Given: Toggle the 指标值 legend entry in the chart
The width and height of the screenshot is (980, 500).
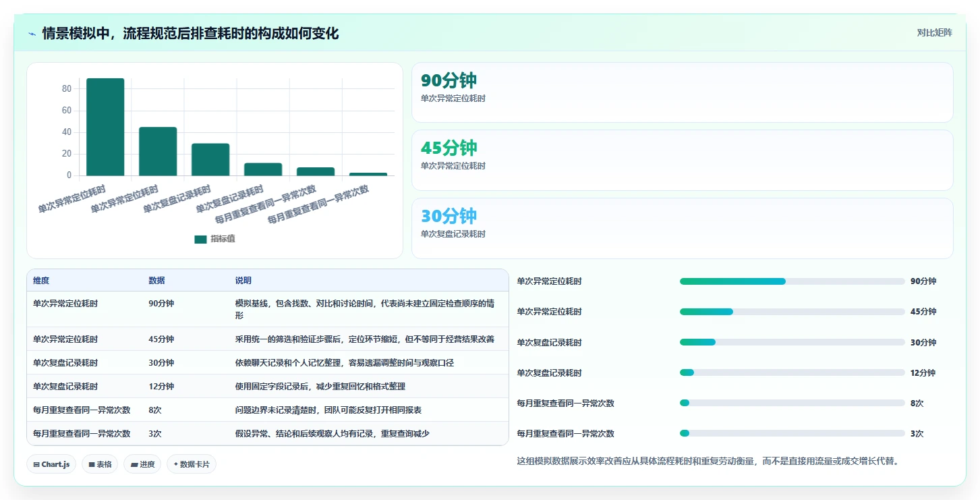Looking at the screenshot, I should (214, 239).
